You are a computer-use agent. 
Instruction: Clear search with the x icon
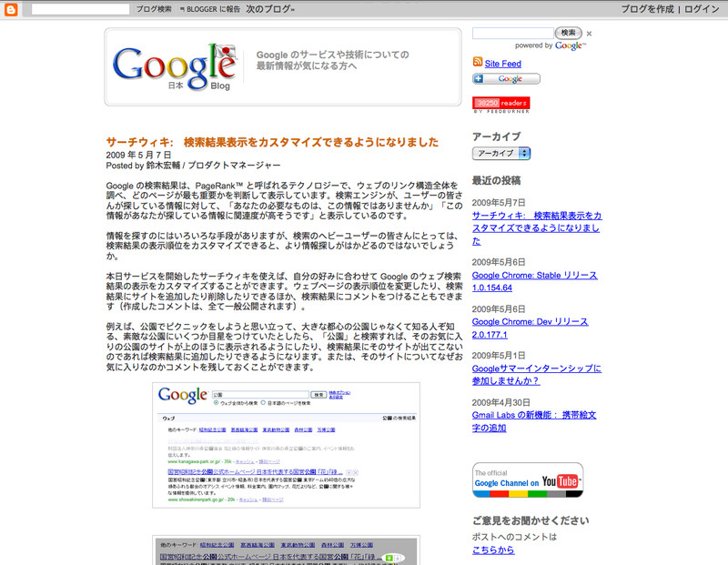coord(589,34)
